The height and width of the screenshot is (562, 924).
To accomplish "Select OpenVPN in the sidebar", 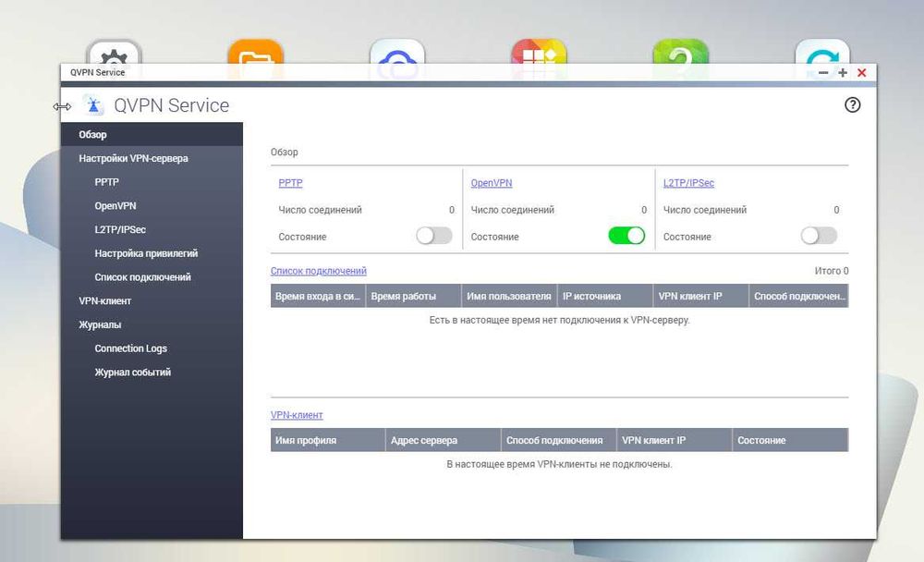I will tap(152, 206).
